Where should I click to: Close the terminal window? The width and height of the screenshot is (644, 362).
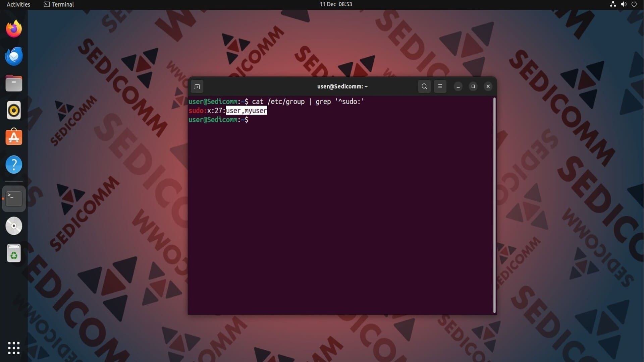pyautogui.click(x=488, y=86)
